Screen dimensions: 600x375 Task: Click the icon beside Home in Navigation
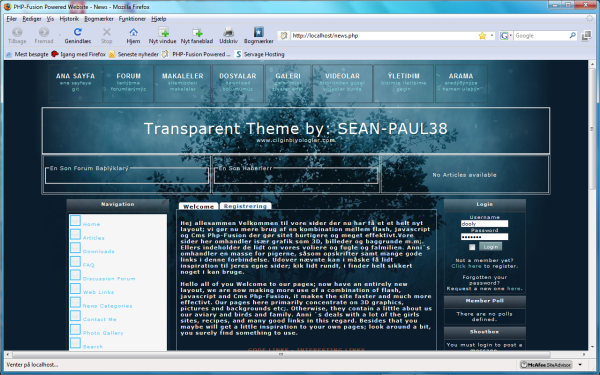click(x=75, y=221)
